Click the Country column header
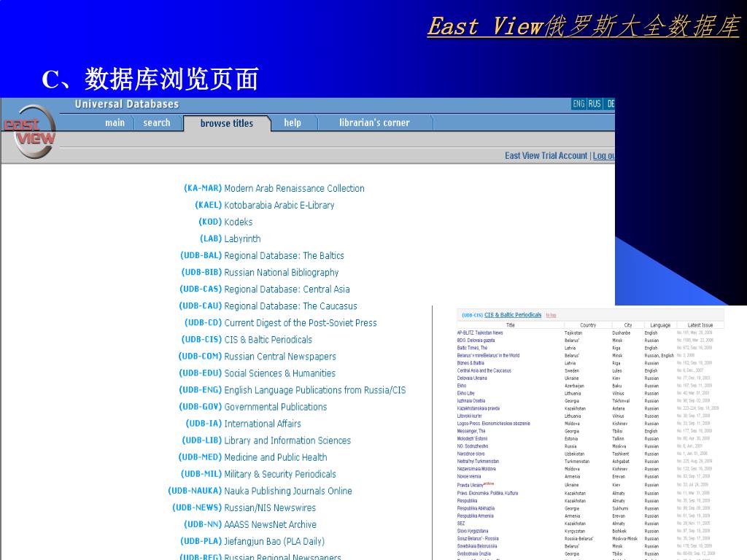The width and height of the screenshot is (747, 560). pyautogui.click(x=588, y=324)
